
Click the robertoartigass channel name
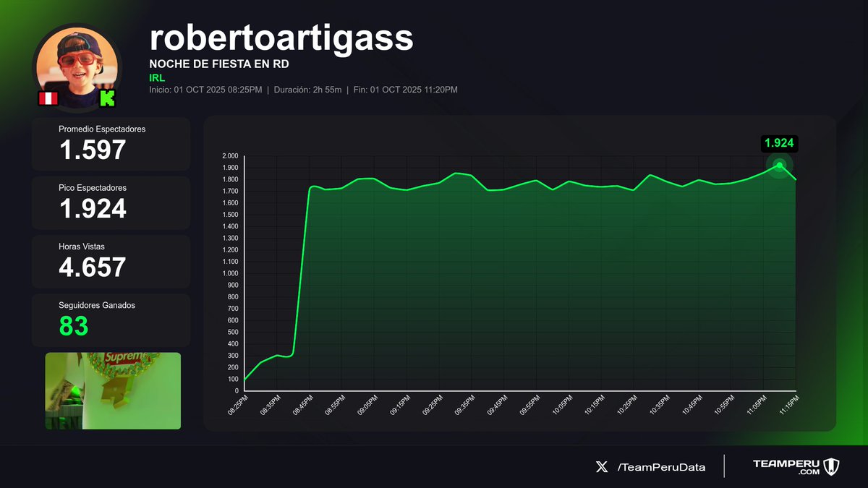[281, 37]
